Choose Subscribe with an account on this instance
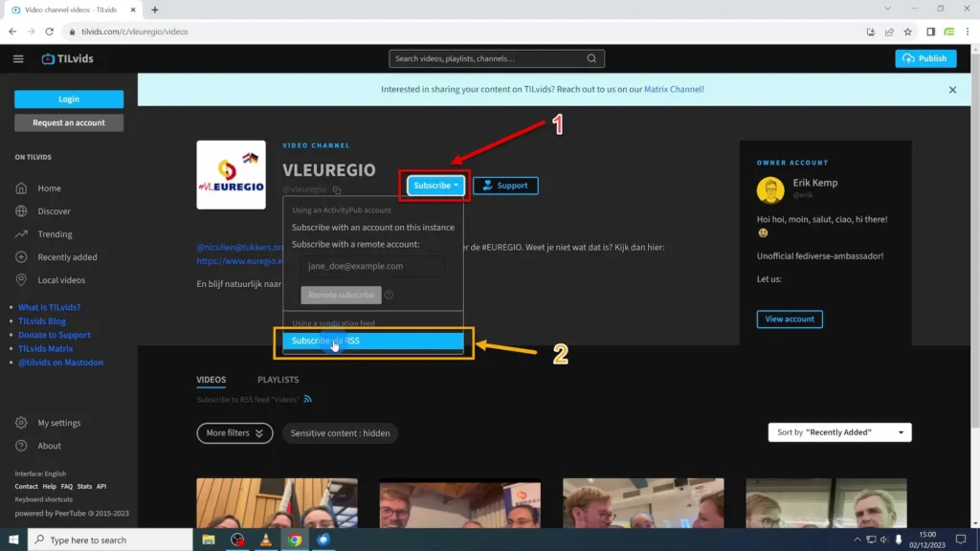The image size is (980, 551). 373,228
